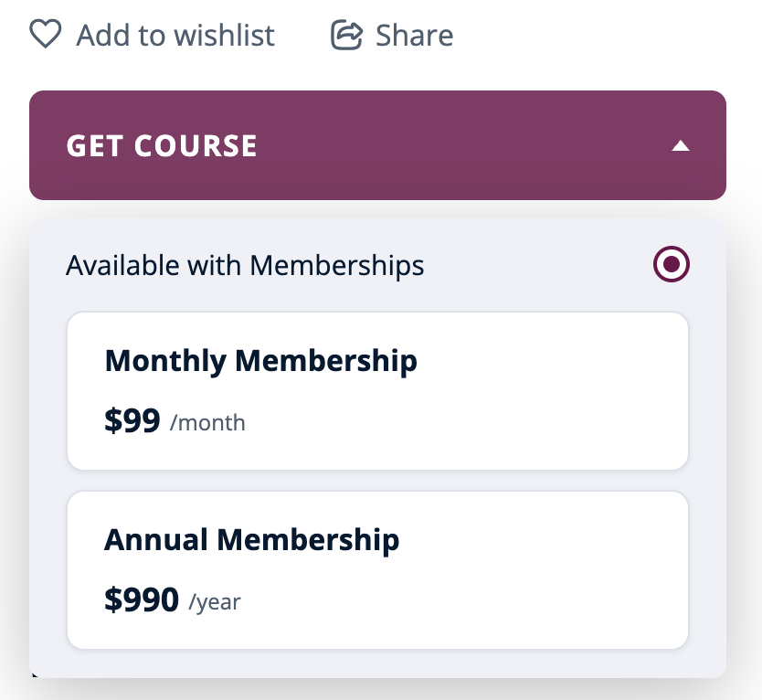This screenshot has height=700, width=762.
Task: Click the /month billing period text
Action: 207,424
